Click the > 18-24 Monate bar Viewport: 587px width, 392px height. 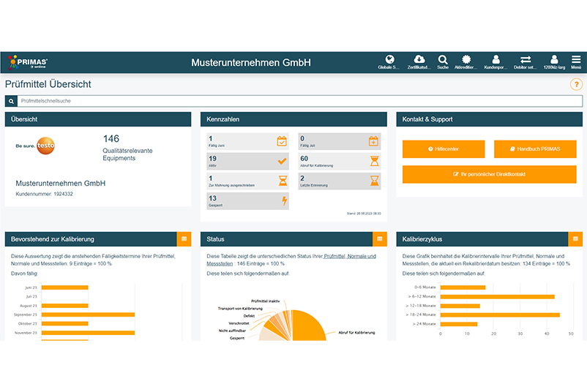(500, 315)
